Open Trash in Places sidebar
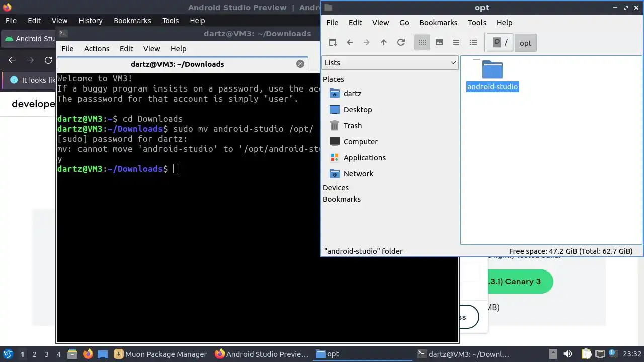Screen dimensions: 644x362 point(353,126)
